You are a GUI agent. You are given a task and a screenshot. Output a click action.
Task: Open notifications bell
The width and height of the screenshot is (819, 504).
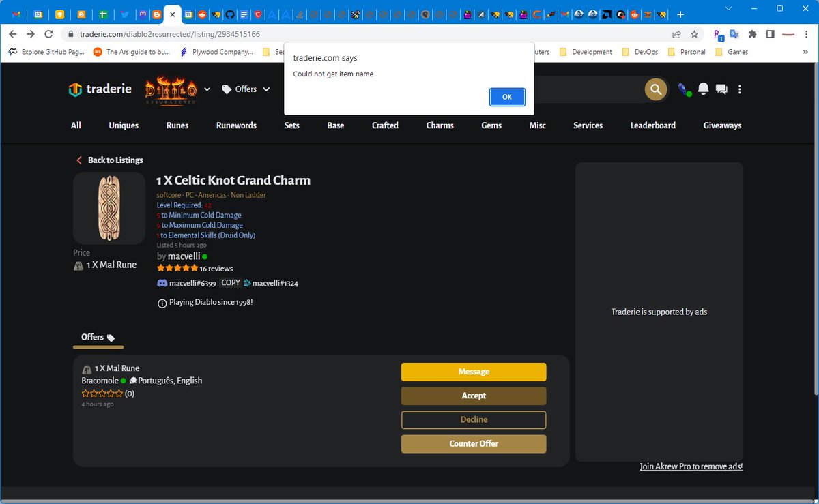pyautogui.click(x=703, y=89)
